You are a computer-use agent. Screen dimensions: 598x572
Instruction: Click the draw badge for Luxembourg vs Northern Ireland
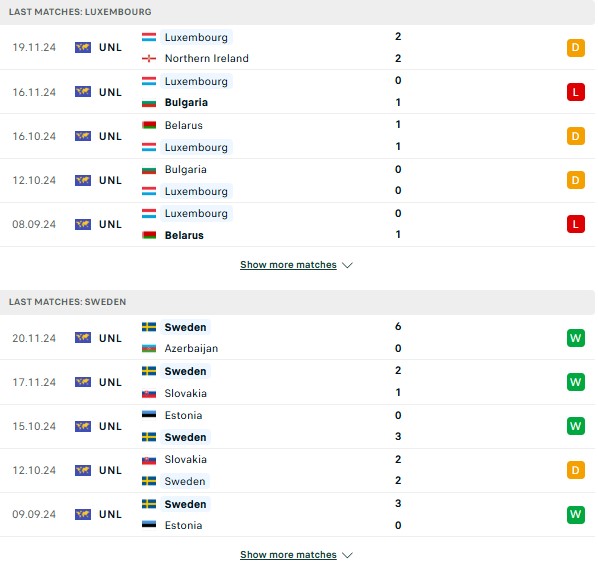pos(575,48)
